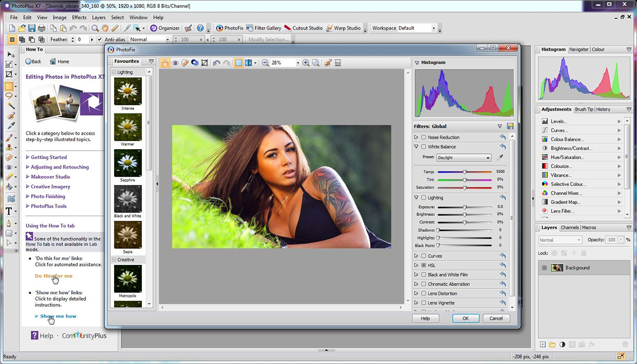Launch Warp Studio from the toolbar
The image size is (637, 364).
[x=343, y=28]
